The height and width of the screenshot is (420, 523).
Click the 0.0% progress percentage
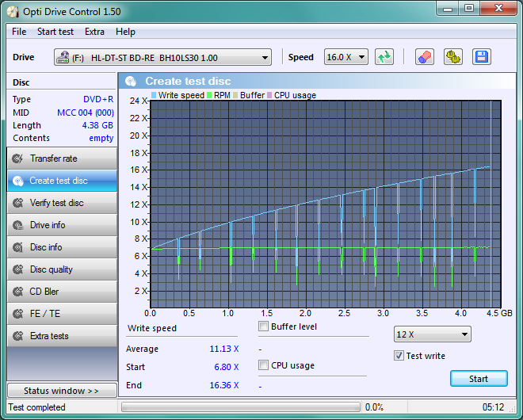click(374, 407)
